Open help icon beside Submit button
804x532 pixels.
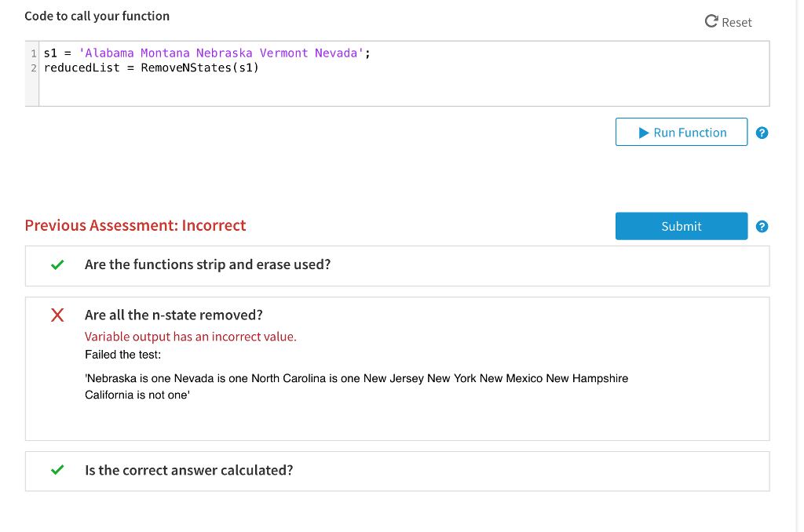pos(762,226)
